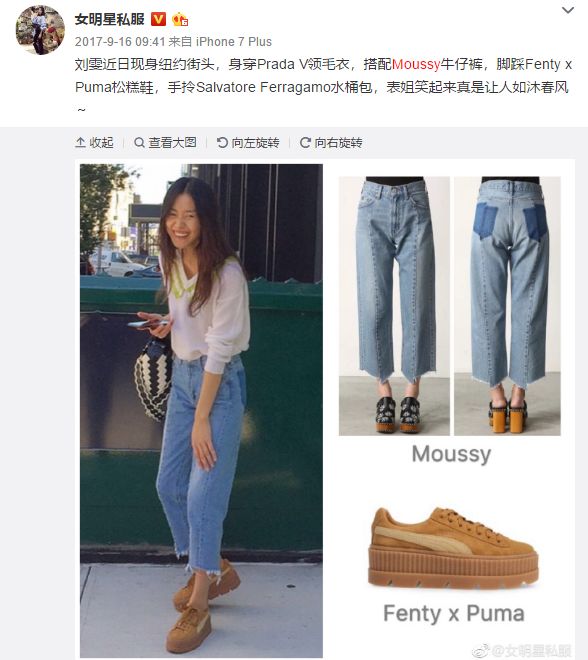Collapse the image with 收起 button
The height and width of the screenshot is (660, 588).
94,143
